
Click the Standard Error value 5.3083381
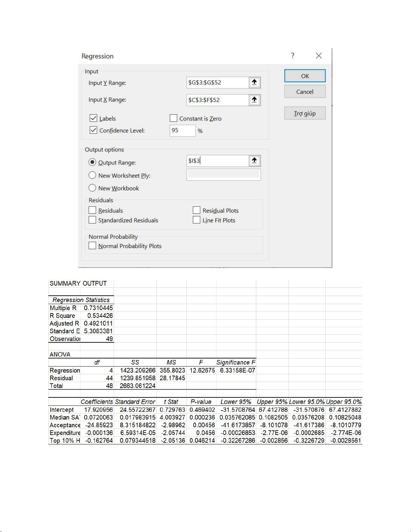coord(98,331)
